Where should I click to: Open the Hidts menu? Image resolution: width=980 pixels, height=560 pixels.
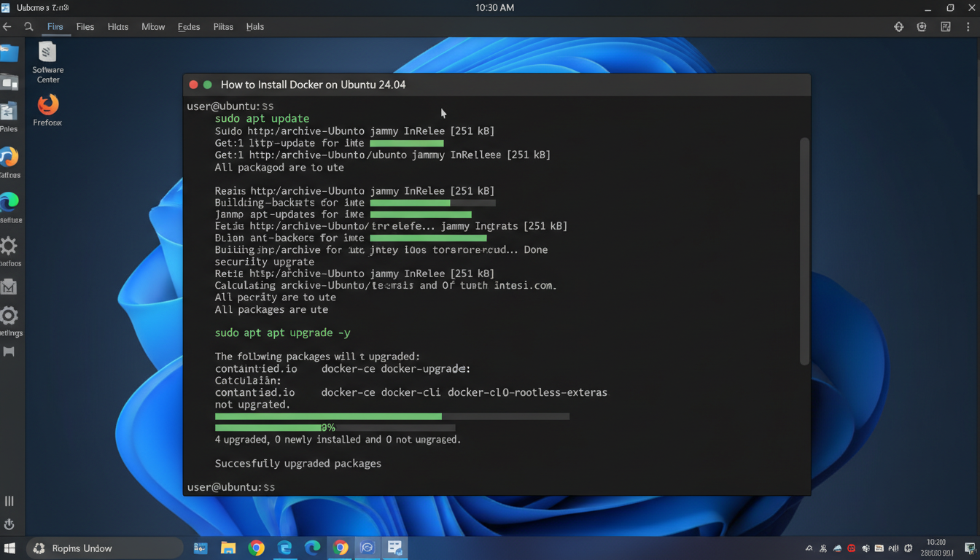[x=118, y=26]
